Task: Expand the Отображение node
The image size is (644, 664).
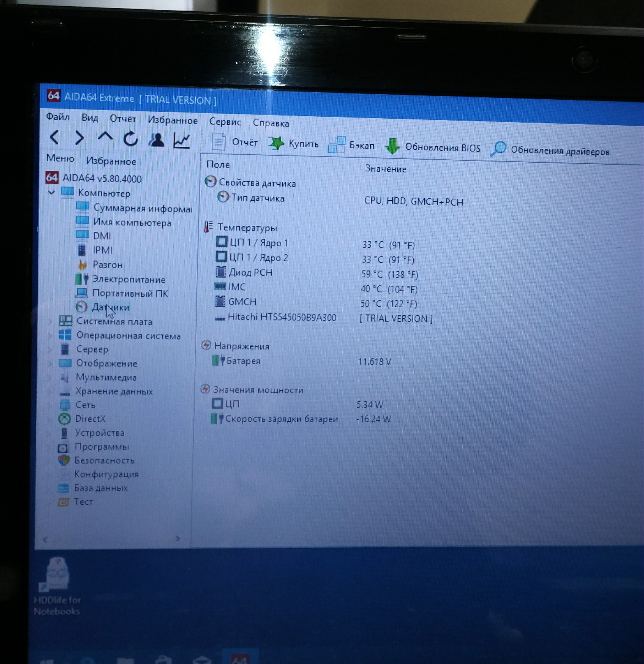Action: point(49,363)
